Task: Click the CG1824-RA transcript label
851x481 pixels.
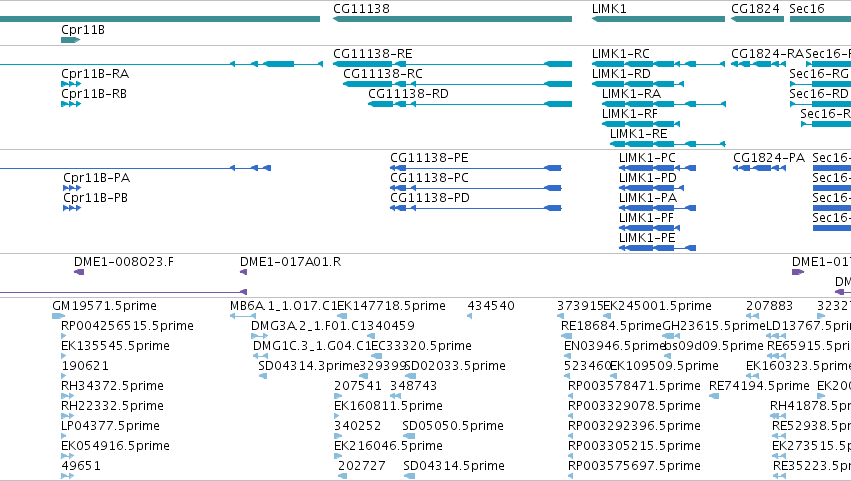Action: (x=767, y=54)
